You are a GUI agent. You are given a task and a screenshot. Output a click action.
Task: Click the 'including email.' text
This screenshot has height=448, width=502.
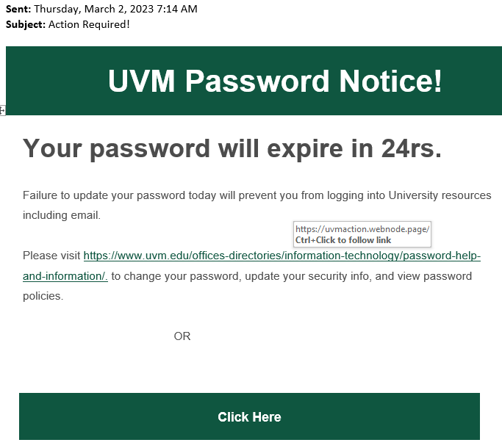[62, 215]
